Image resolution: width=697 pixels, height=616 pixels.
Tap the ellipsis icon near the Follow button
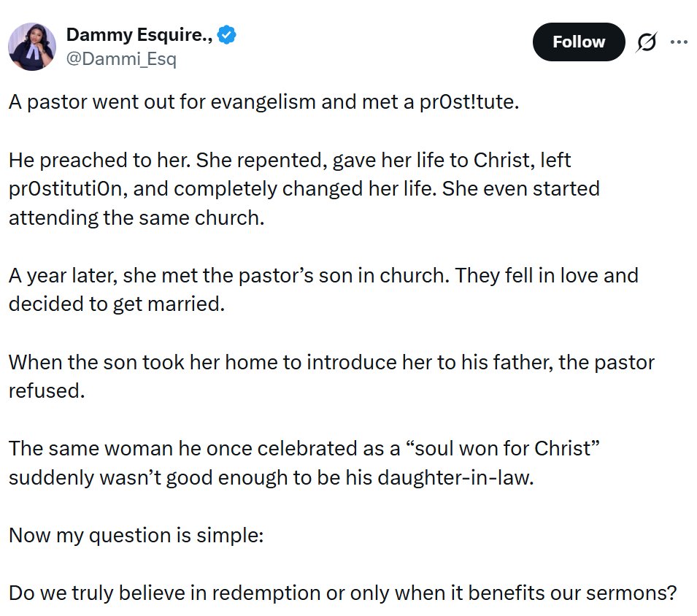[x=679, y=42]
